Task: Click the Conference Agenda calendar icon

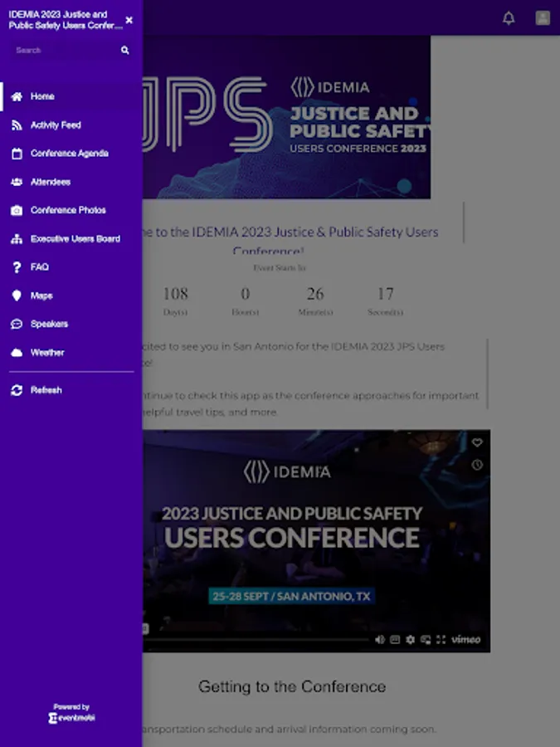Action: click(17, 154)
